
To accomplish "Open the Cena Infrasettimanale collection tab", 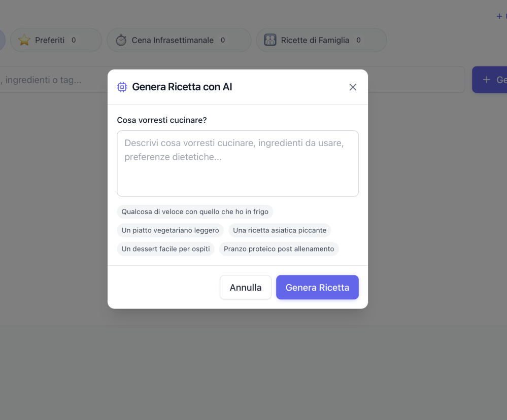I will 179,40.
